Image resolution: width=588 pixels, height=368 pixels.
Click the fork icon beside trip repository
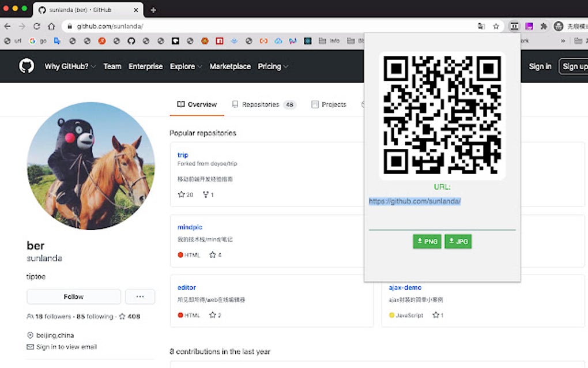(205, 194)
